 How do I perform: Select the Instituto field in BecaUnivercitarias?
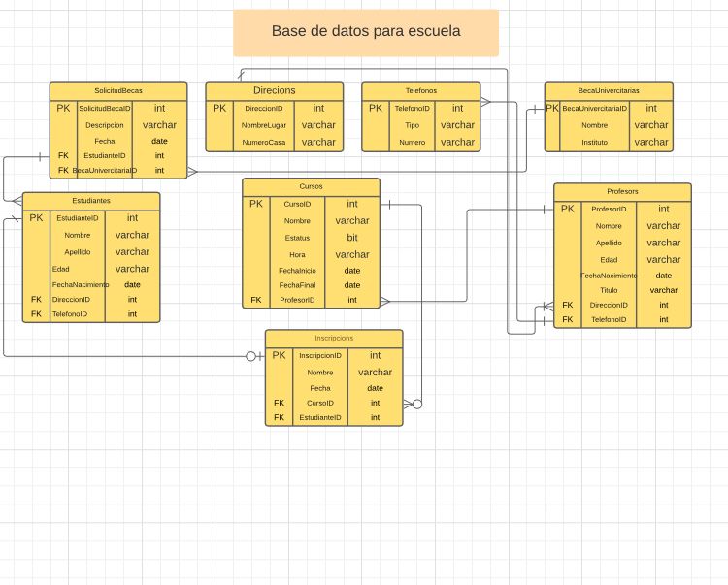[x=594, y=142]
